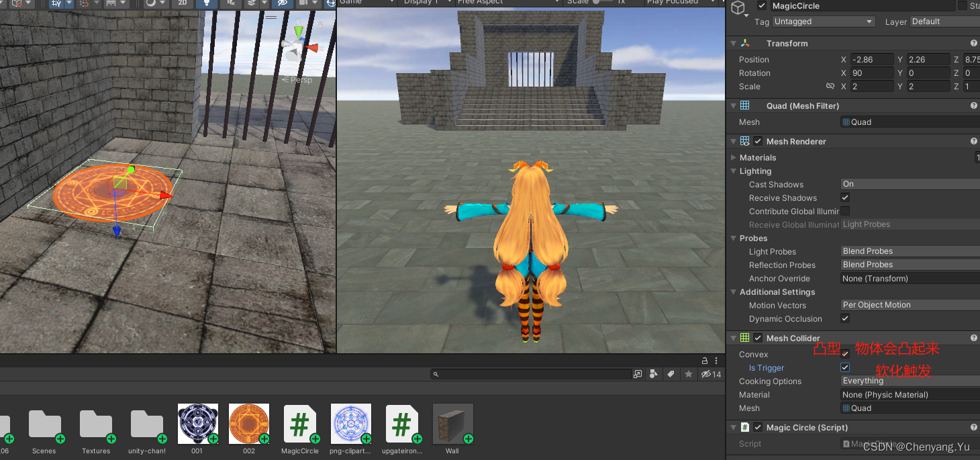Toggle the Is Trigger checkbox

click(x=845, y=367)
